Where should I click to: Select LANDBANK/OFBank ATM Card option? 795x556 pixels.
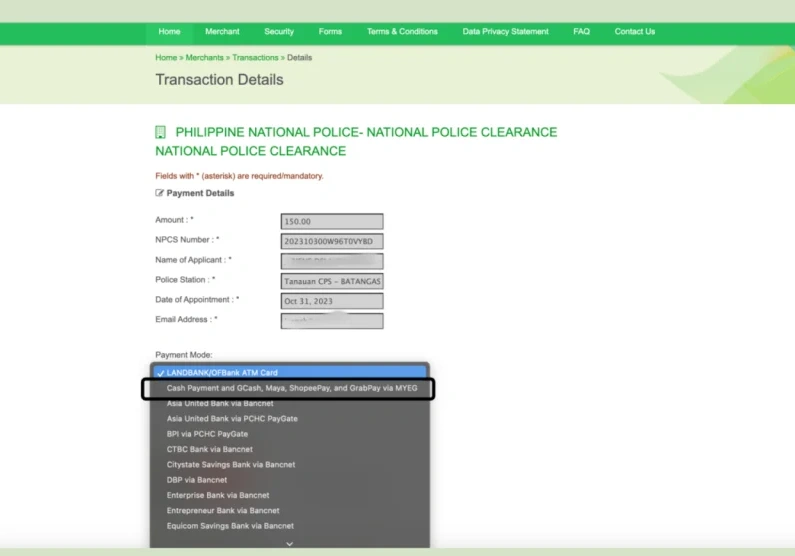click(290, 373)
